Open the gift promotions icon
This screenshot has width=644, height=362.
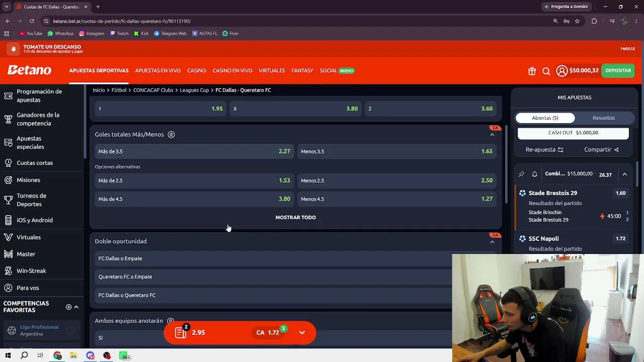pyautogui.click(x=532, y=71)
